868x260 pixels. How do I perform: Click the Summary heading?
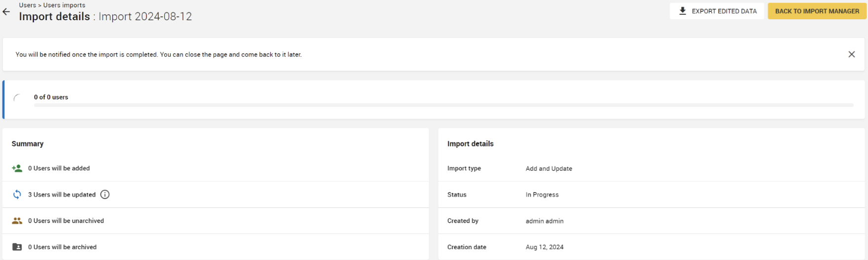click(x=28, y=144)
